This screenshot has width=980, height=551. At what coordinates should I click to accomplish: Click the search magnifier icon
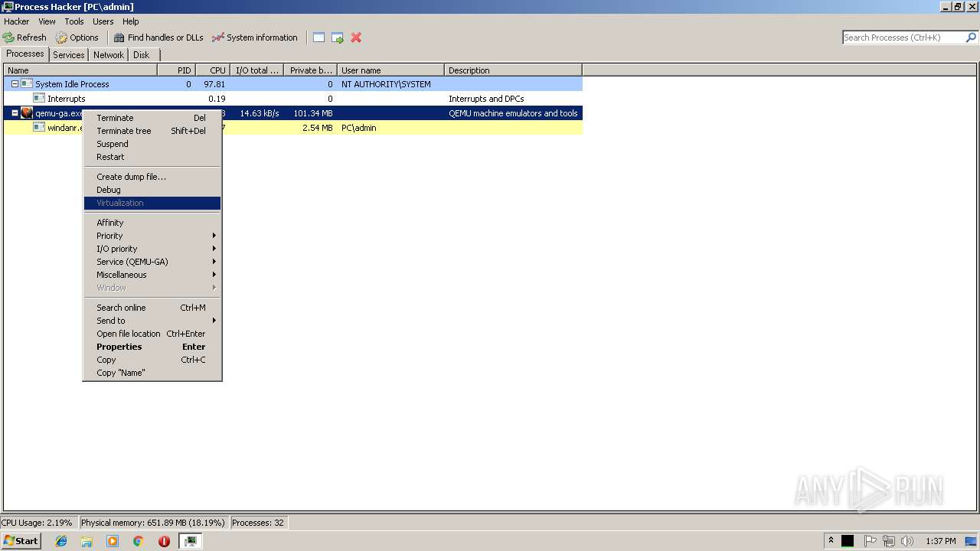[x=972, y=37]
